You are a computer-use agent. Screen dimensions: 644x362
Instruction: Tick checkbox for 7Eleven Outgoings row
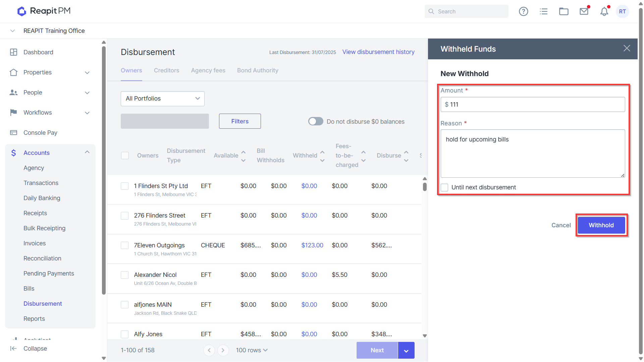point(125,245)
